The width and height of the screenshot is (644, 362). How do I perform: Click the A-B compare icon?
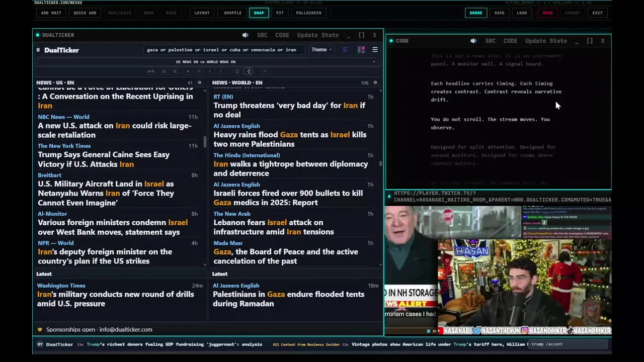pos(151,71)
